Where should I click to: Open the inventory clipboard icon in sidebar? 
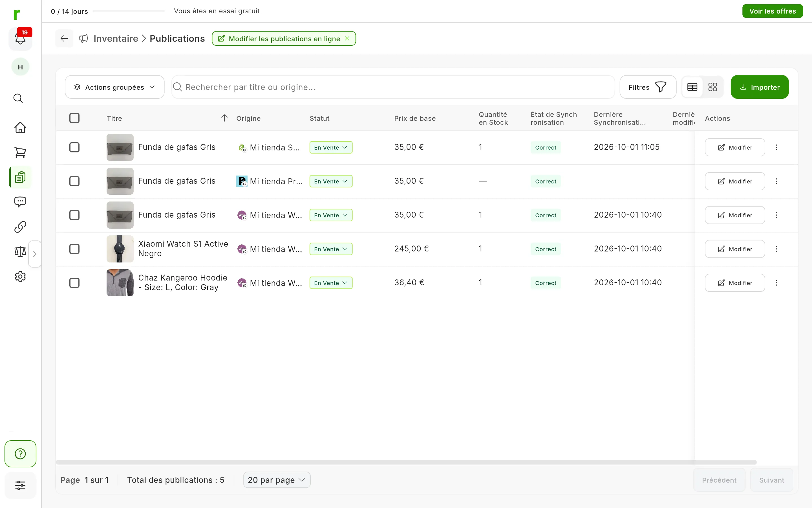coord(20,177)
